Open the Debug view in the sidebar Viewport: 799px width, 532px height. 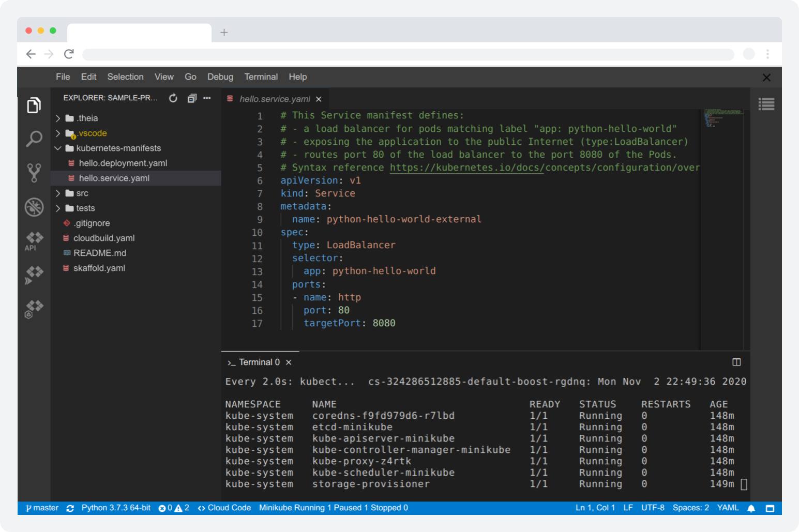tap(34, 207)
